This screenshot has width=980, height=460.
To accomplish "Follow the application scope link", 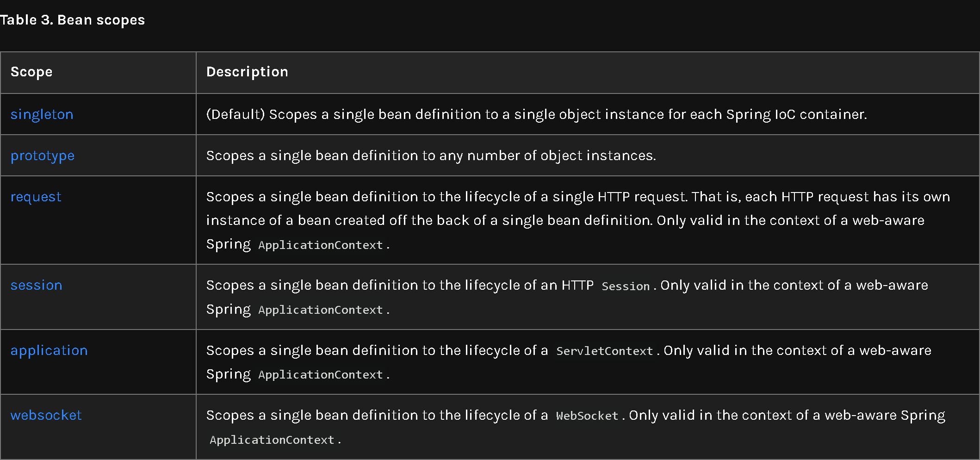I will 49,351.
